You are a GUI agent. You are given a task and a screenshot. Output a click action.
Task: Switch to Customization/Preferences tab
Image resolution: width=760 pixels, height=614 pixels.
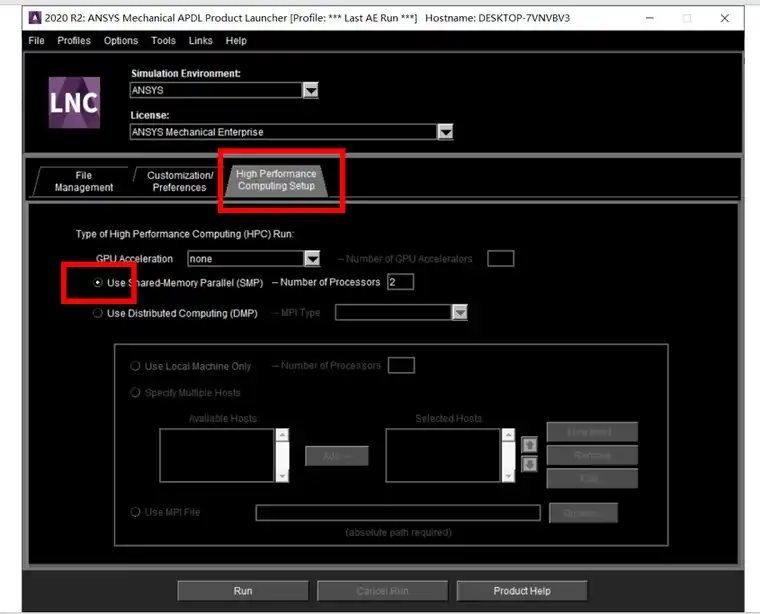click(179, 182)
